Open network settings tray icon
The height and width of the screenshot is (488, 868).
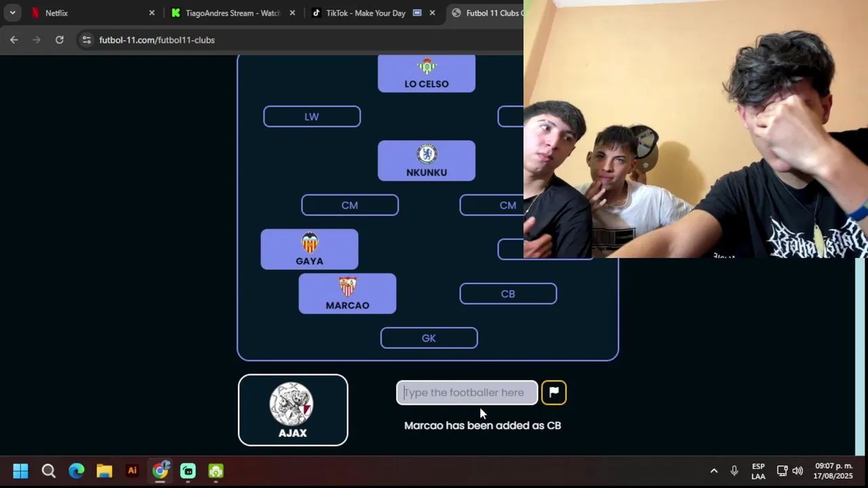click(x=782, y=471)
